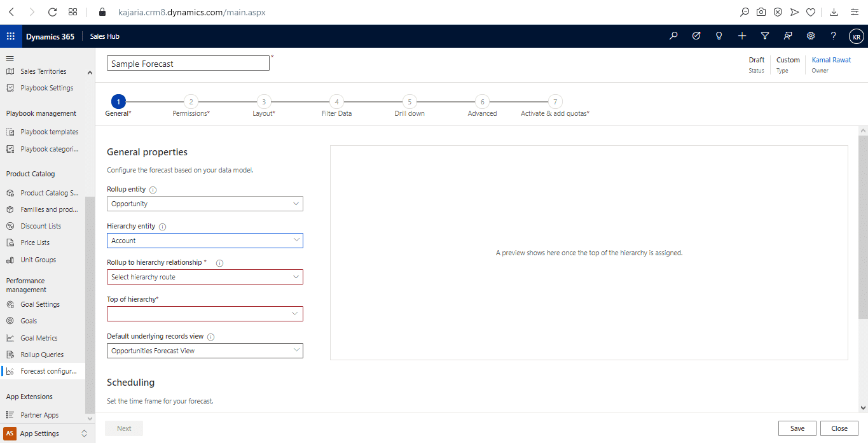Image resolution: width=868 pixels, height=443 pixels.
Task: Click Rollup to hierarchy relationship info icon
Action: [x=220, y=263]
